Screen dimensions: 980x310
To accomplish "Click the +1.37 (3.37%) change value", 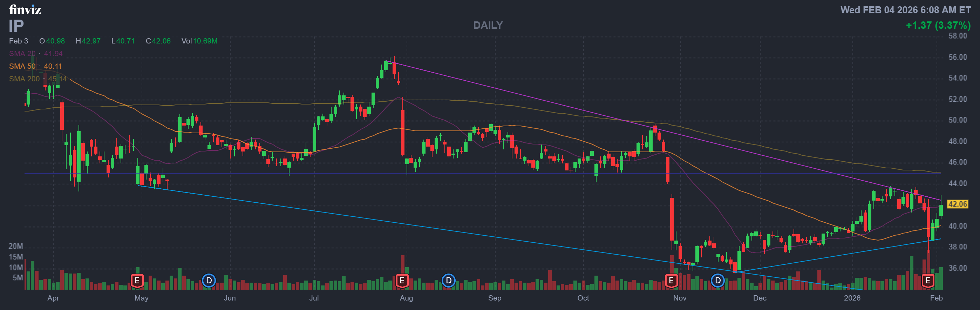I will (938, 26).
